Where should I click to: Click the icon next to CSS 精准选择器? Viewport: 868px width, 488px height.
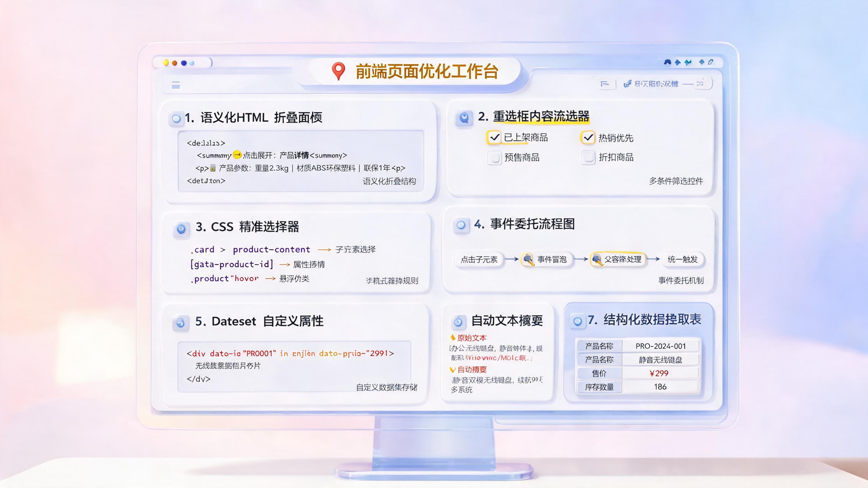click(181, 229)
